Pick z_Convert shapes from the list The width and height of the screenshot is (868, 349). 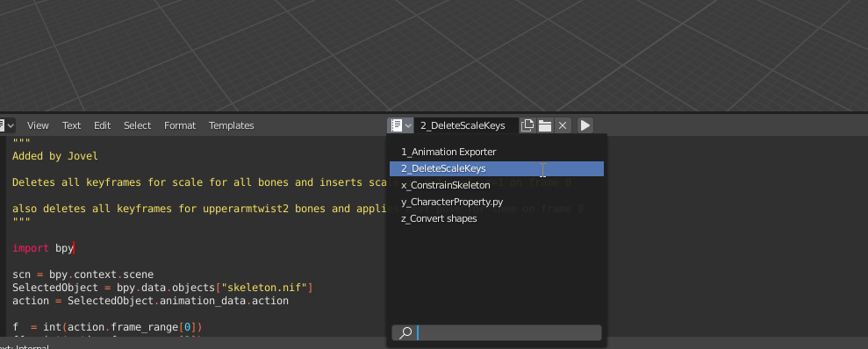[x=497, y=218]
